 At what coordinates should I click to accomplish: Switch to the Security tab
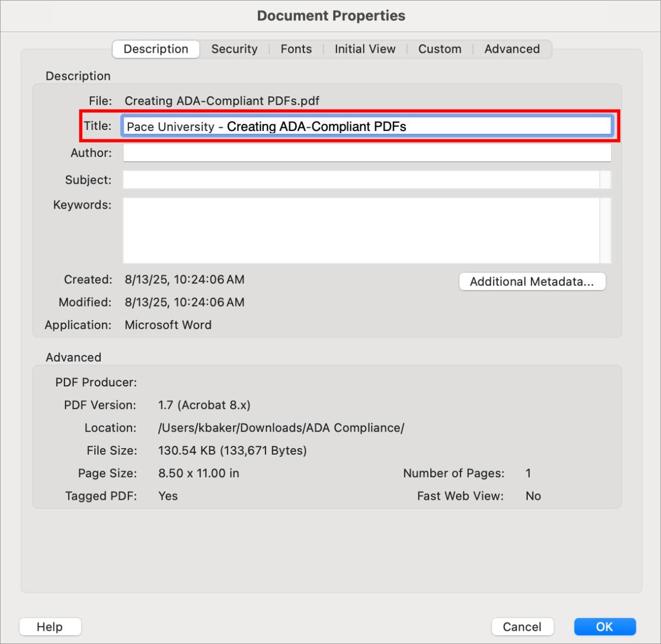234,49
